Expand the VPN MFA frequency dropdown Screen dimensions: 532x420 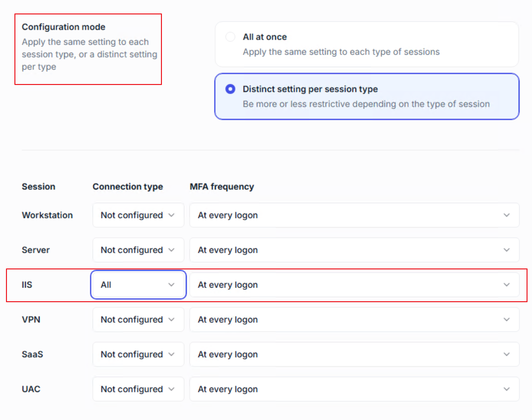354,320
